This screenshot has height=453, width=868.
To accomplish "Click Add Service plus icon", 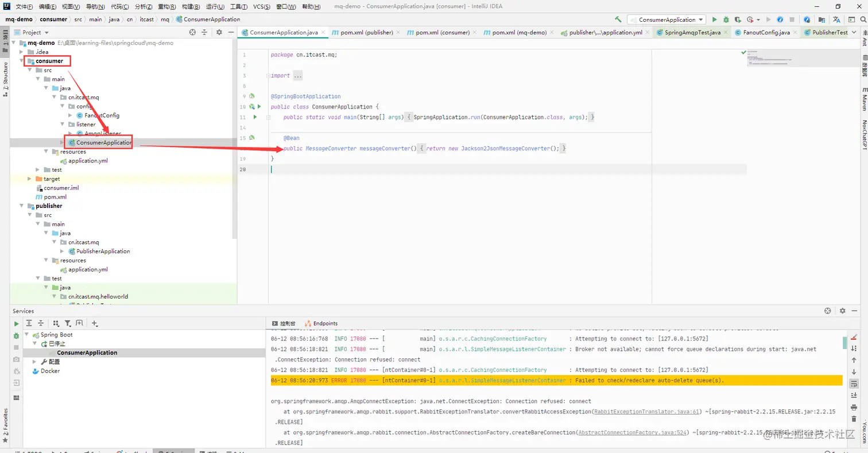I will (95, 323).
